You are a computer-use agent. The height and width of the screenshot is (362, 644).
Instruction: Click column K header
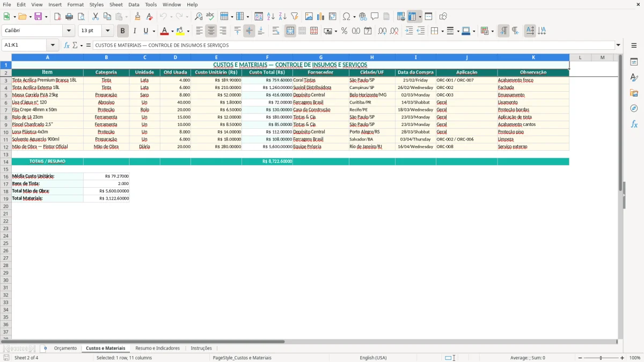coord(533,57)
